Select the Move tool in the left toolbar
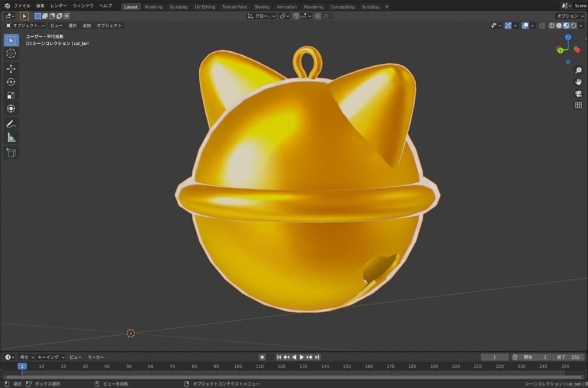The height and width of the screenshot is (388, 588). (11, 68)
